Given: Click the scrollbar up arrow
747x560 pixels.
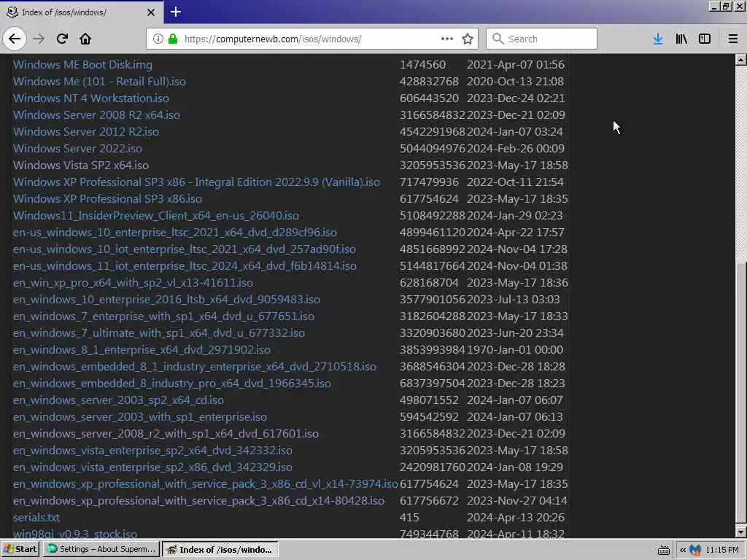Looking at the screenshot, I should point(740,60).
